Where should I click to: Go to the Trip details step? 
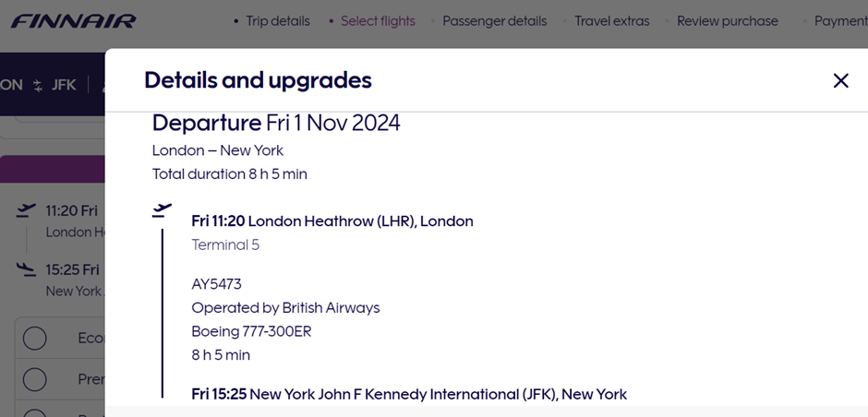(277, 20)
